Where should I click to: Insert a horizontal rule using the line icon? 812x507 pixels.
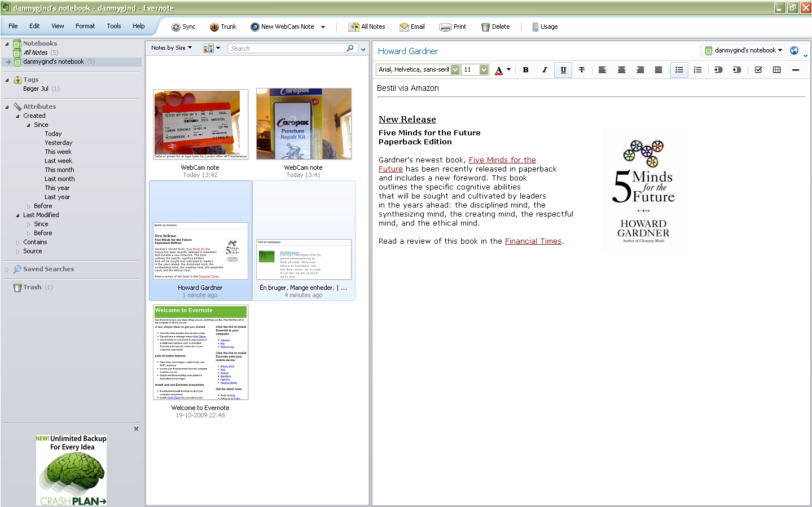click(796, 70)
